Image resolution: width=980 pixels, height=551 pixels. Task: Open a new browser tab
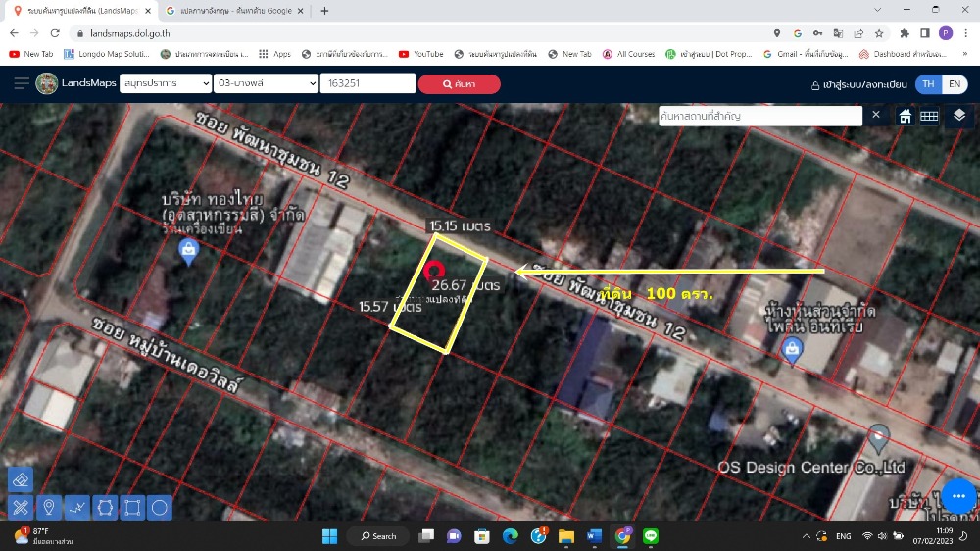point(324,11)
